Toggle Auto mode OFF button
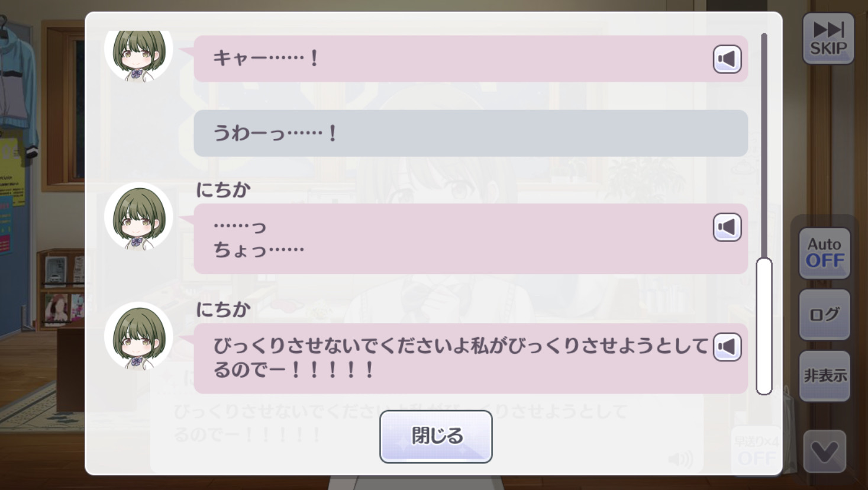 (825, 253)
